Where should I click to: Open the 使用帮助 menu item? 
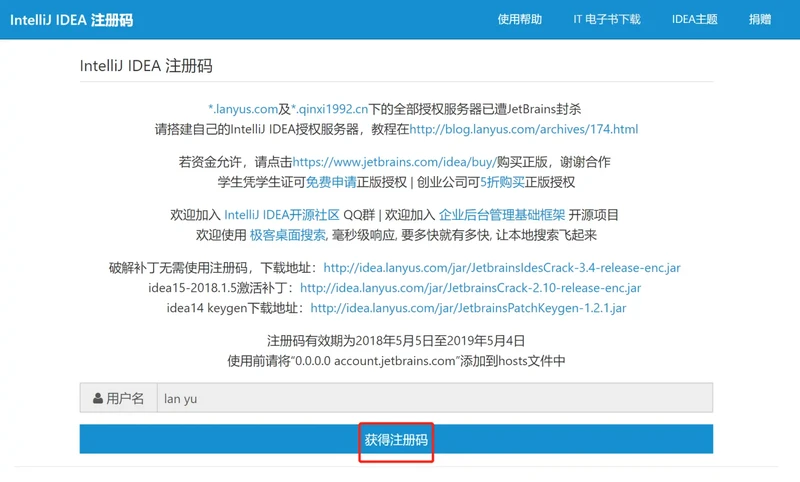(520, 20)
